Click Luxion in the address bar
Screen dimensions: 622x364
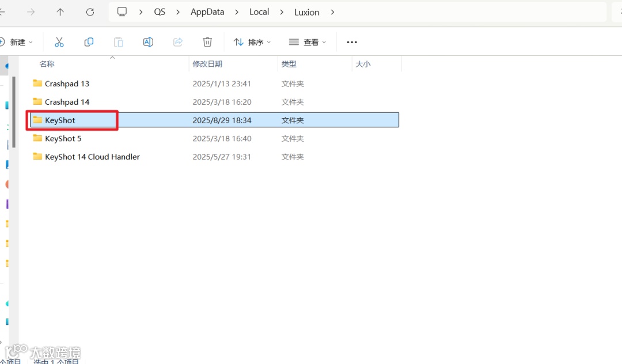(306, 12)
